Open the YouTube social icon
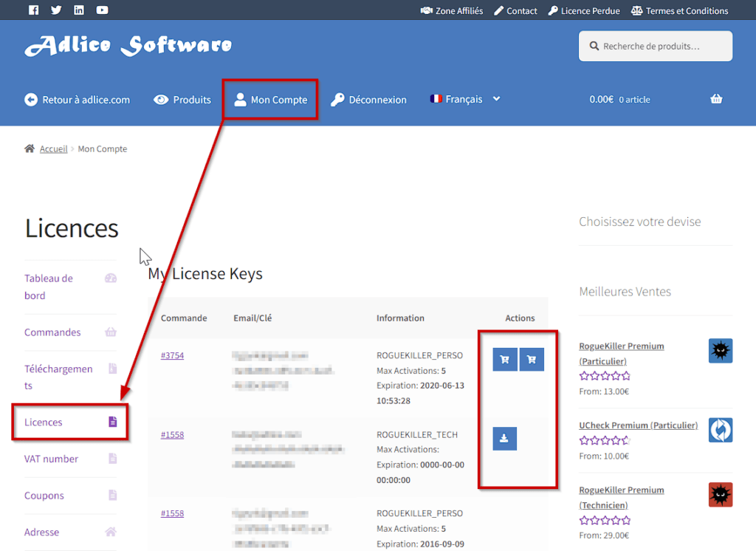 click(102, 10)
